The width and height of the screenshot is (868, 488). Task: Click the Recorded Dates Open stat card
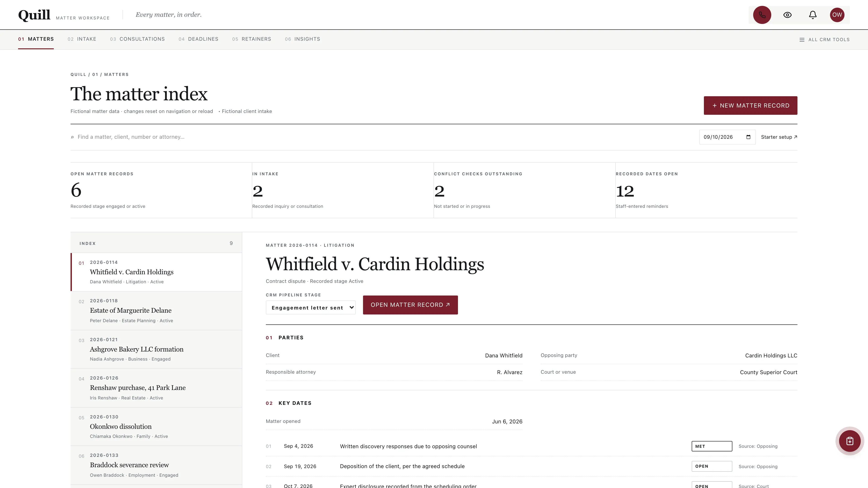tap(706, 190)
